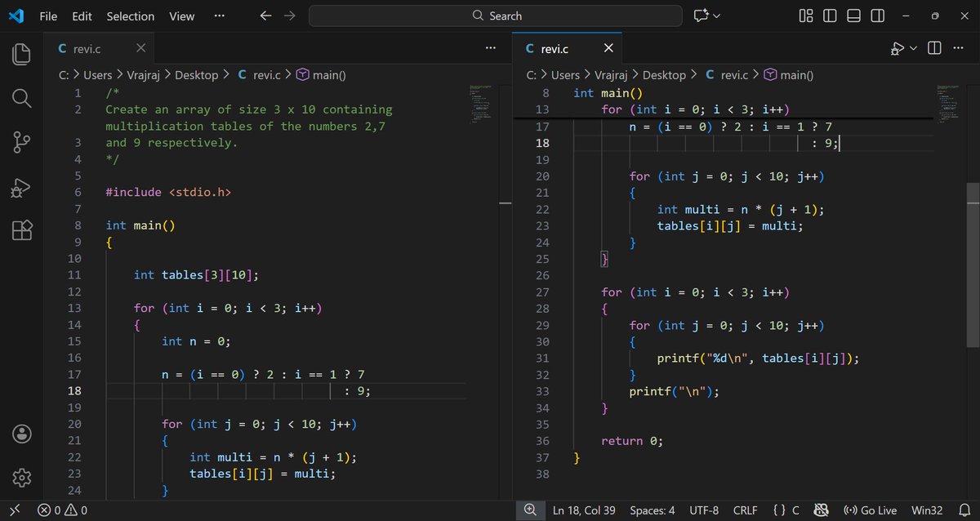Click the int tables[3][10]; line
Screen dimensions: 980x521
click(x=196, y=275)
